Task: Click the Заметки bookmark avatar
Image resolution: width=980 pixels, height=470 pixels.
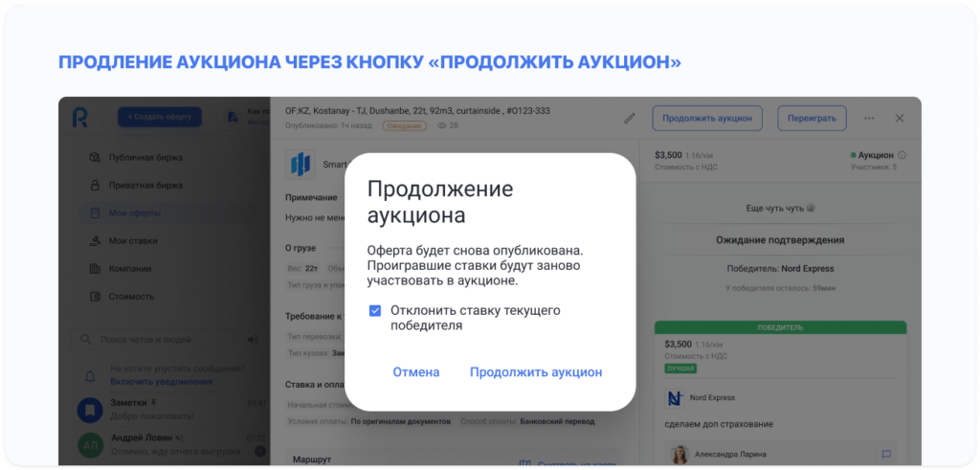Action: point(90,410)
